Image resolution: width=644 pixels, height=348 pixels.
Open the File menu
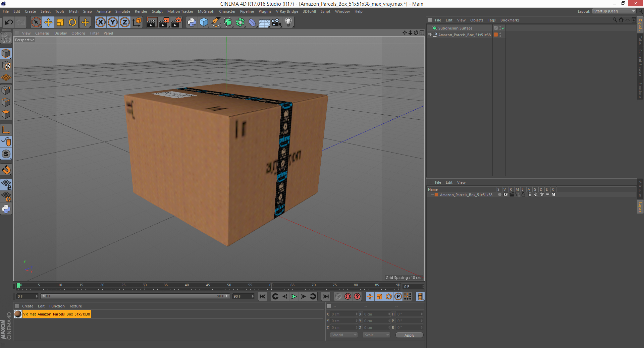pos(6,11)
